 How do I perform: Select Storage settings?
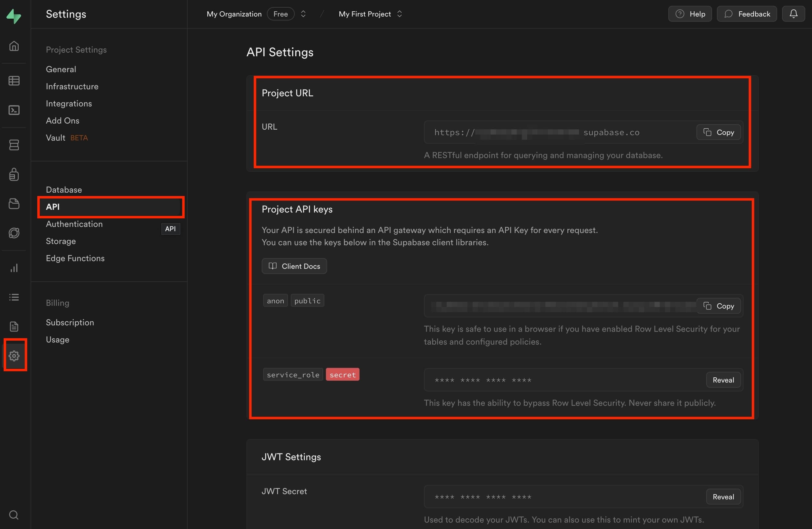[61, 241]
